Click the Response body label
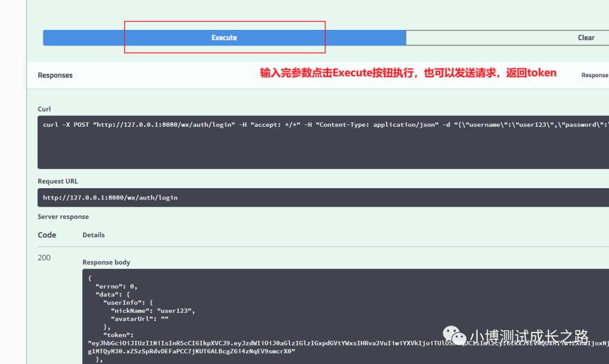 (107, 263)
